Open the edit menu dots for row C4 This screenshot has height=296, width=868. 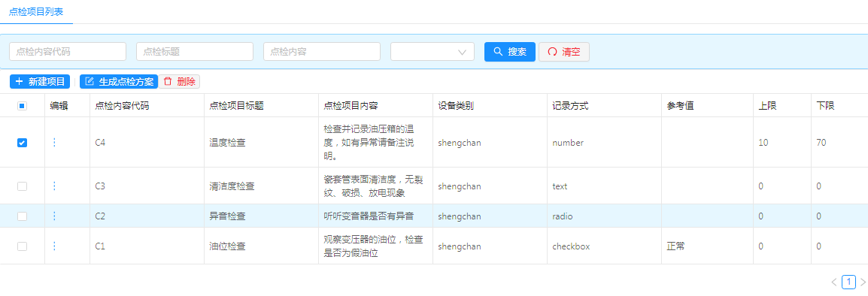(54, 143)
